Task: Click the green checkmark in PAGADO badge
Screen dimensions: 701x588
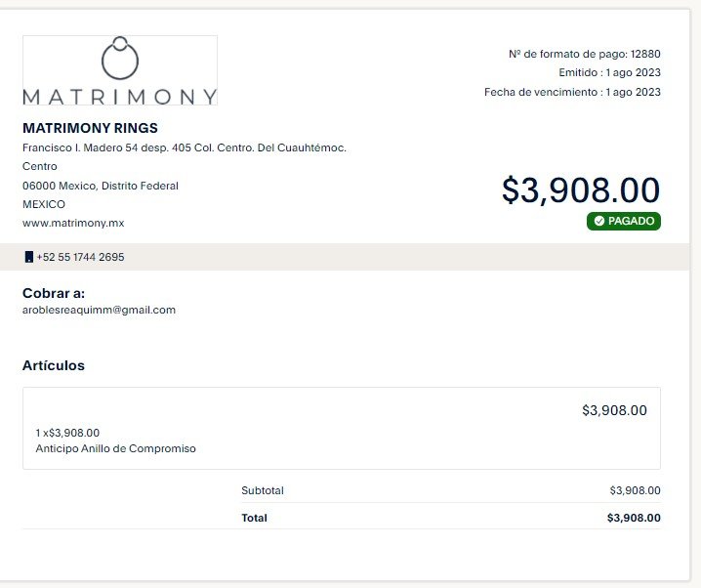Action: pyautogui.click(x=599, y=221)
